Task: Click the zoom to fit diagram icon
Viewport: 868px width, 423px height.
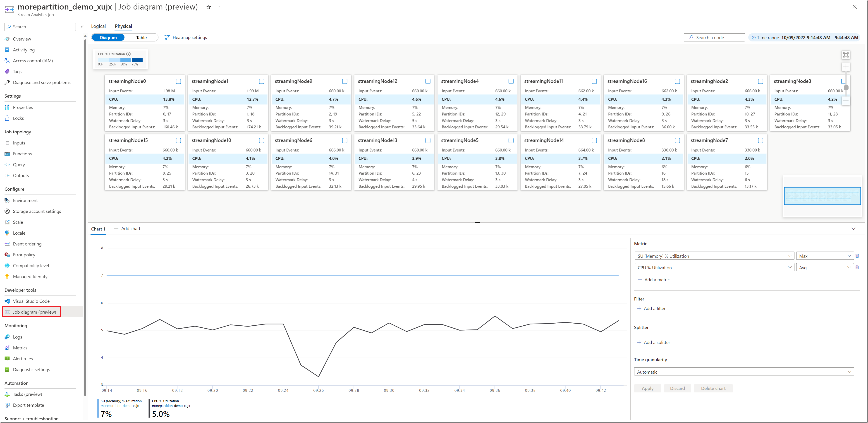Action: coord(846,55)
